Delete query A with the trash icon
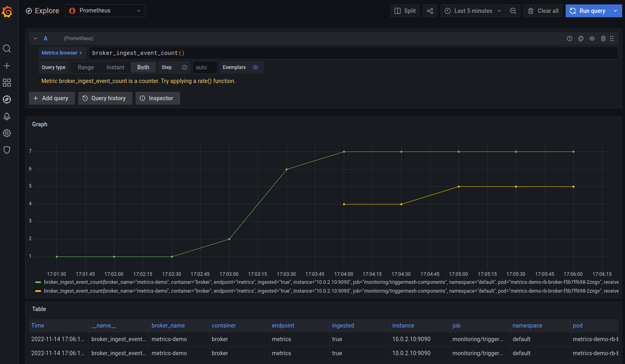 pos(603,38)
